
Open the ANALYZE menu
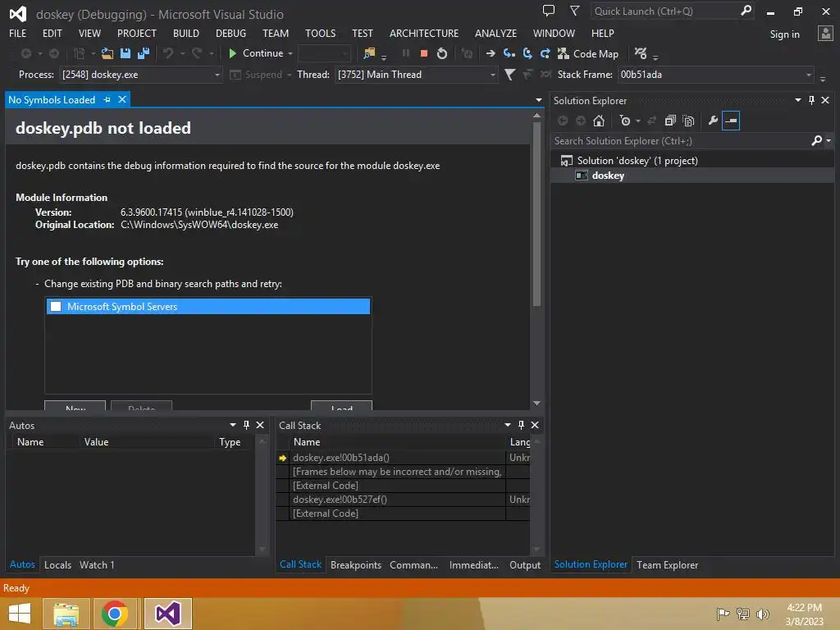point(495,33)
